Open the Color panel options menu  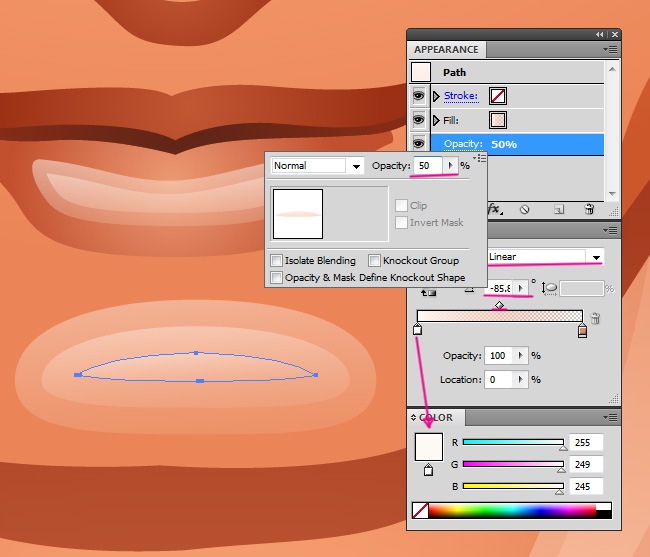(609, 417)
